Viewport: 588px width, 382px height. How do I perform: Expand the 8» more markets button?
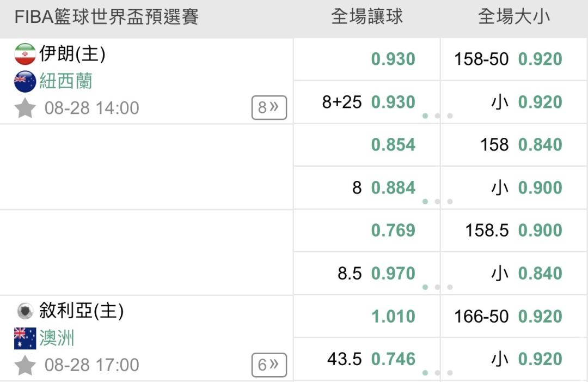click(x=269, y=108)
